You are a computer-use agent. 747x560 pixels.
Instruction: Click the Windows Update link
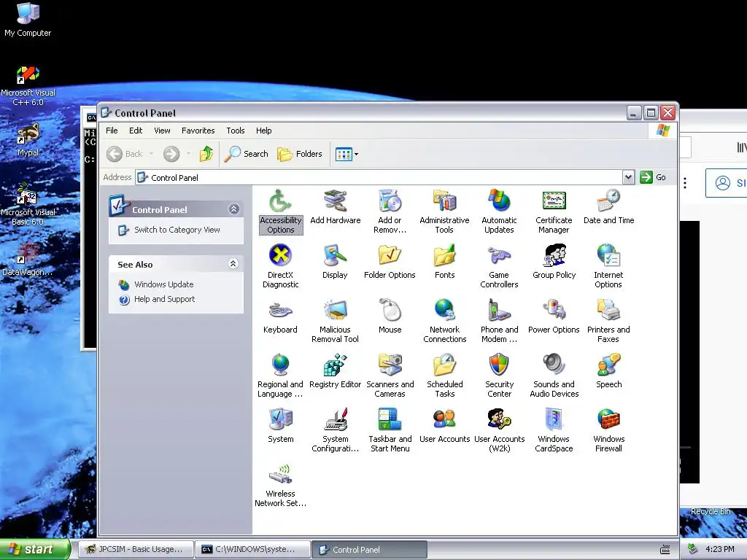click(x=164, y=285)
